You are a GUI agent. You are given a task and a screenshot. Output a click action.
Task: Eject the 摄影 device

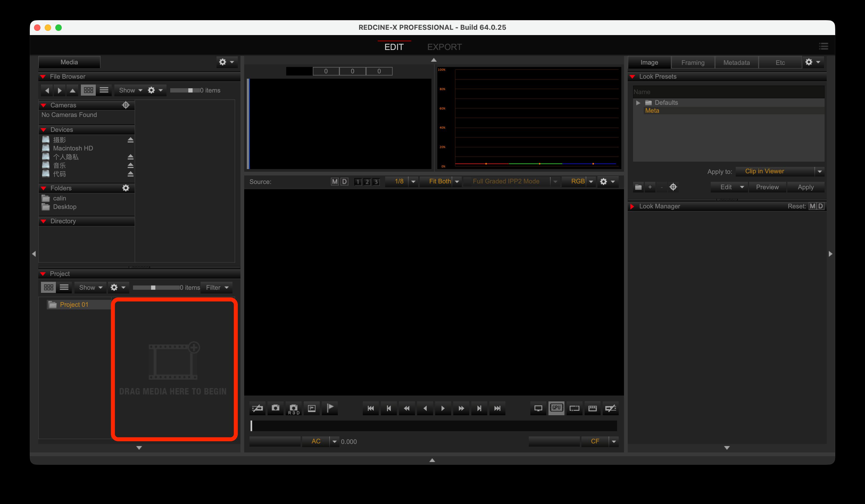130,140
